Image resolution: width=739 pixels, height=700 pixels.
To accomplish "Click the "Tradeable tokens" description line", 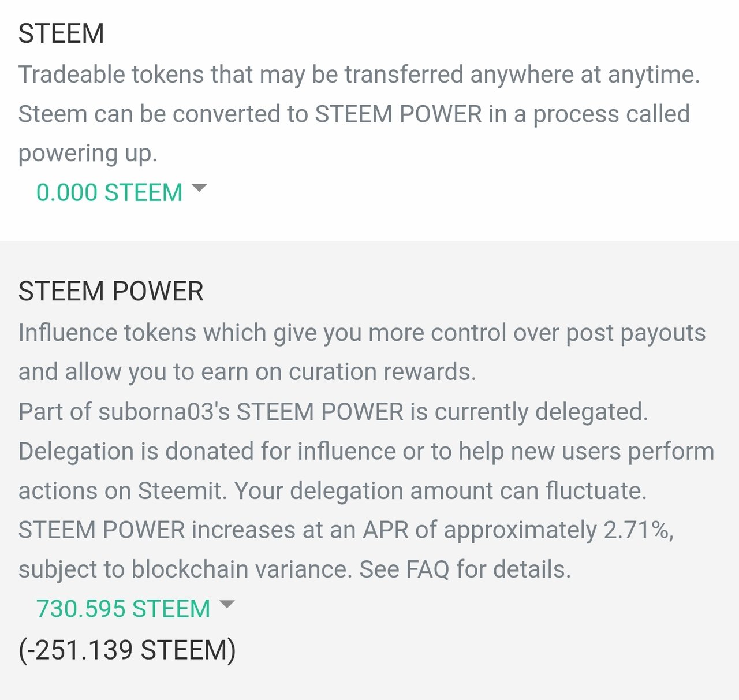I will (x=359, y=75).
